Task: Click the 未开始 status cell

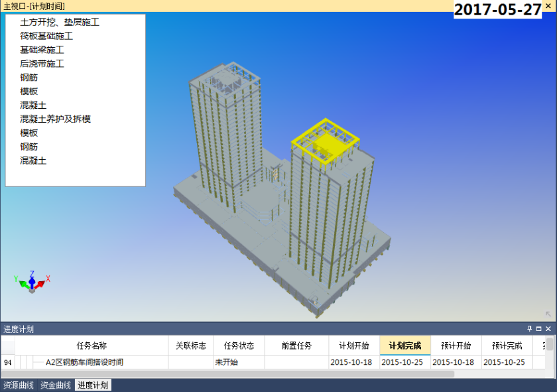Action: point(239,362)
